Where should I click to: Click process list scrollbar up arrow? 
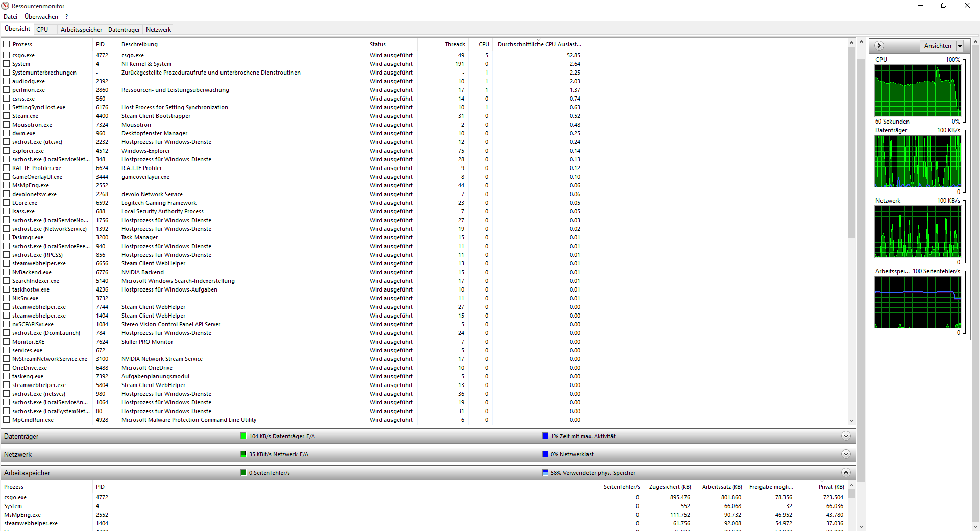[x=851, y=43]
